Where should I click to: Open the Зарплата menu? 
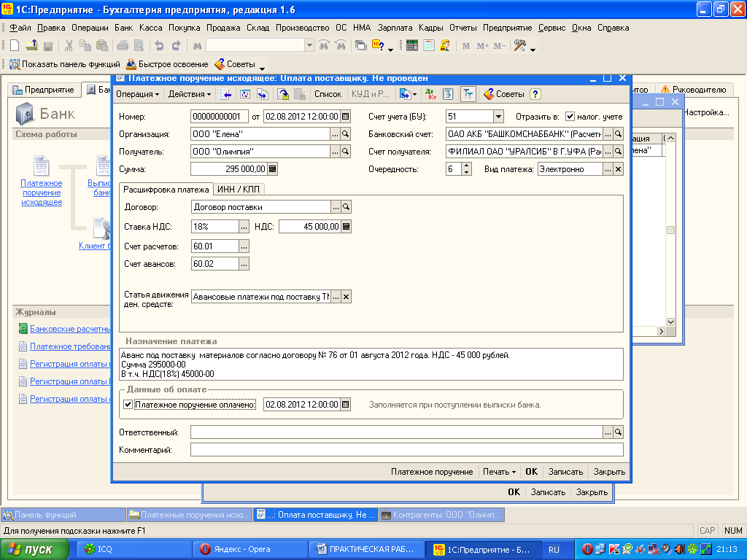pos(395,28)
